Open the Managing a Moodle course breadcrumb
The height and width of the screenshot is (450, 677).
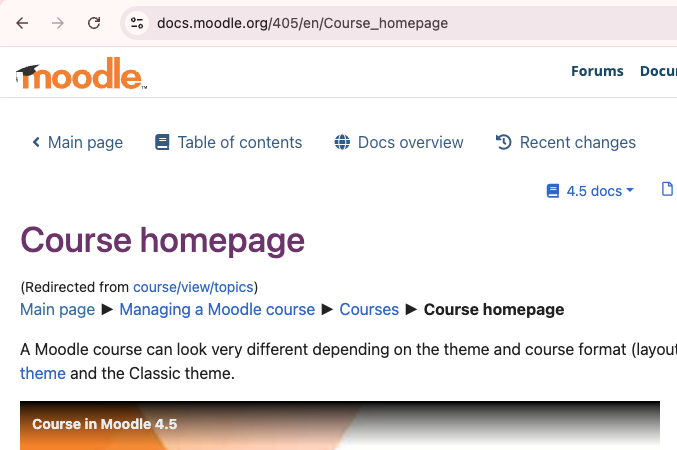[x=217, y=310]
